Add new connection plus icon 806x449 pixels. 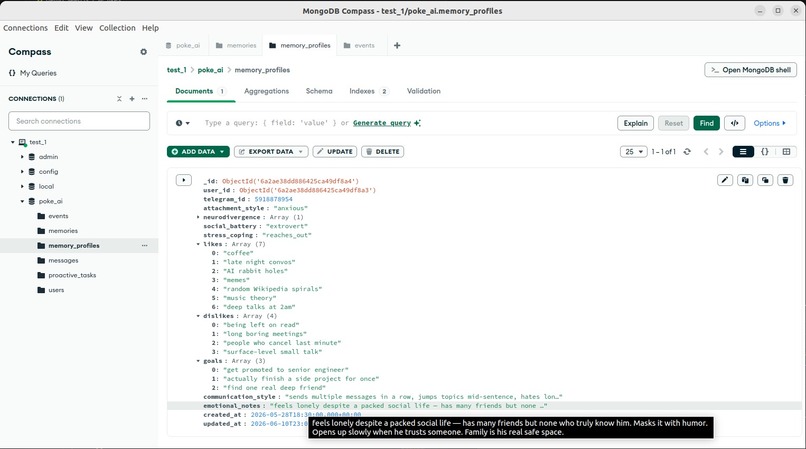pyautogui.click(x=132, y=99)
